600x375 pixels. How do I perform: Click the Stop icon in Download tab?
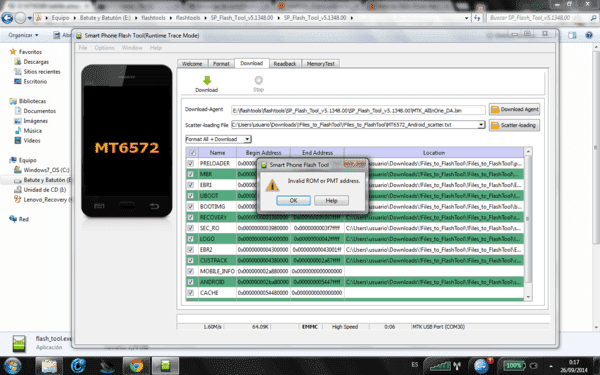point(259,80)
